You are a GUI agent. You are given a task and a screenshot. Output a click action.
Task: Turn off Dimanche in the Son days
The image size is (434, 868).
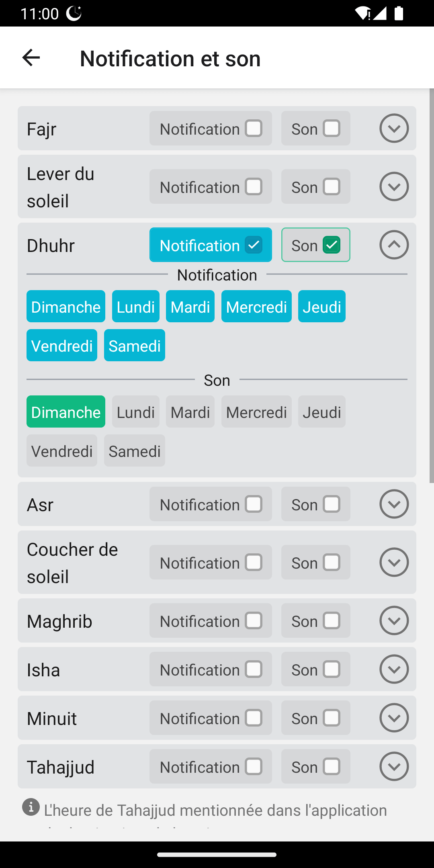tap(66, 412)
